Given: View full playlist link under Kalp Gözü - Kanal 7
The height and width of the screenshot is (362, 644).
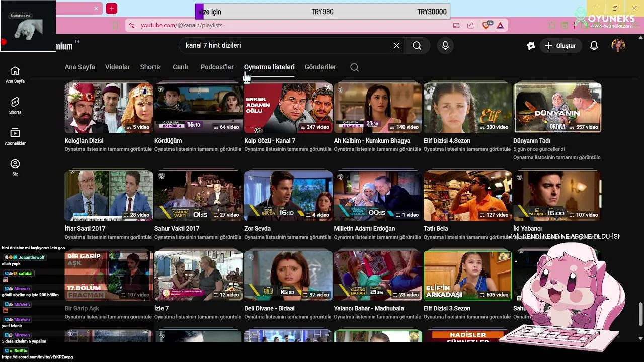Looking at the screenshot, I should [288, 149].
